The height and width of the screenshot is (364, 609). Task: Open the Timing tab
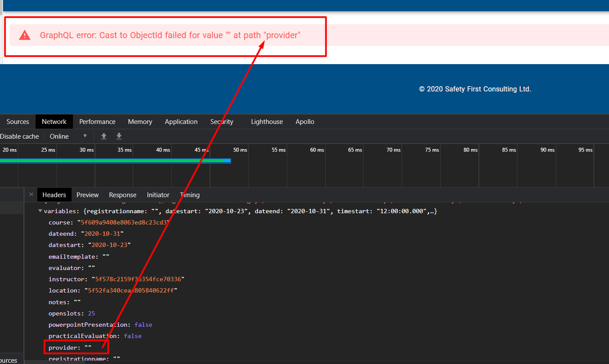(190, 195)
